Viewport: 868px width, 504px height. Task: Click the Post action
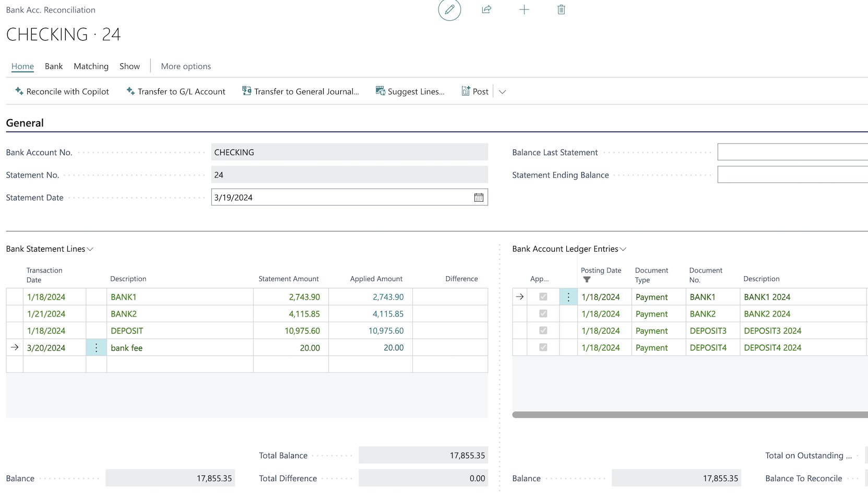[x=475, y=91]
